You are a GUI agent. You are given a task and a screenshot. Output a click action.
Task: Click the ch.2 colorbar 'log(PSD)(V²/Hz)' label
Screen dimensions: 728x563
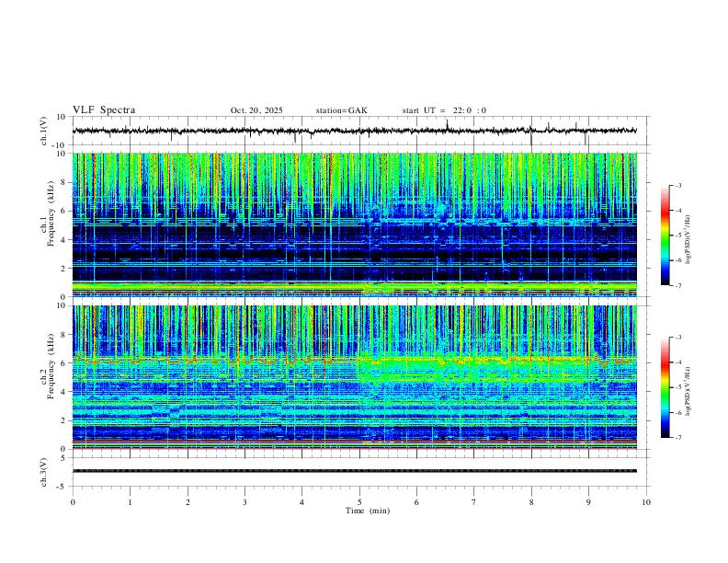688,391
